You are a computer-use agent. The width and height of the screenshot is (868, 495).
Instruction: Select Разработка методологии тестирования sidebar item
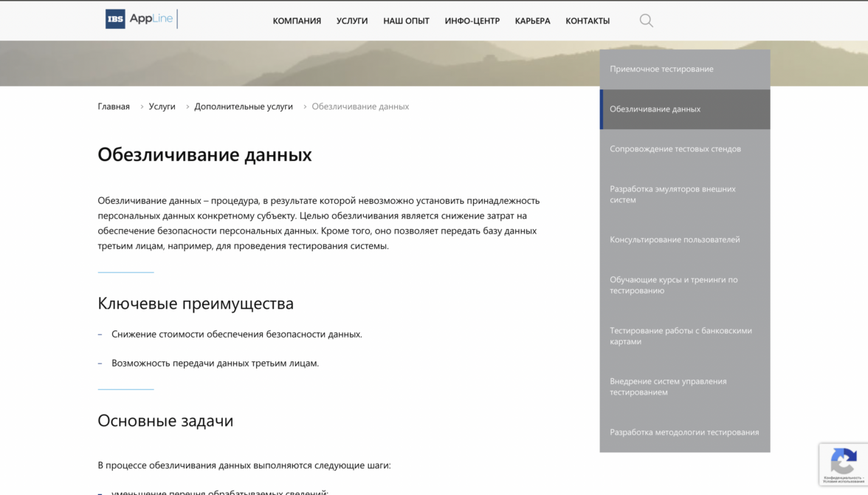[685, 432]
